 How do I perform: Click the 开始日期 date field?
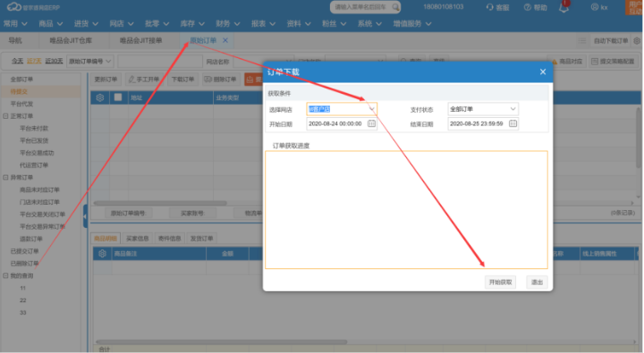pyautogui.click(x=342, y=123)
